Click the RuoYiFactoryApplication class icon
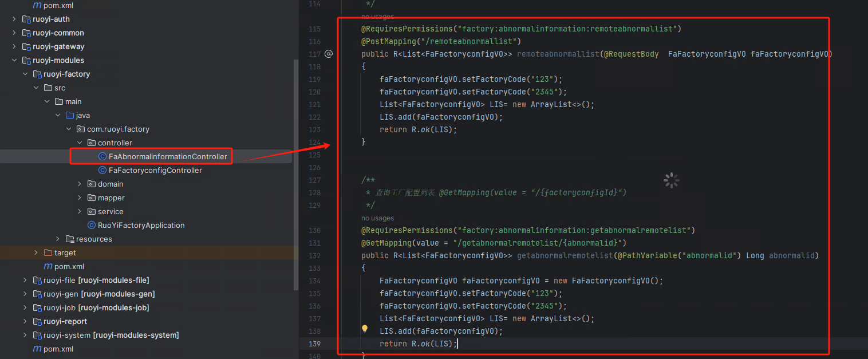This screenshot has height=359, width=868. click(92, 225)
